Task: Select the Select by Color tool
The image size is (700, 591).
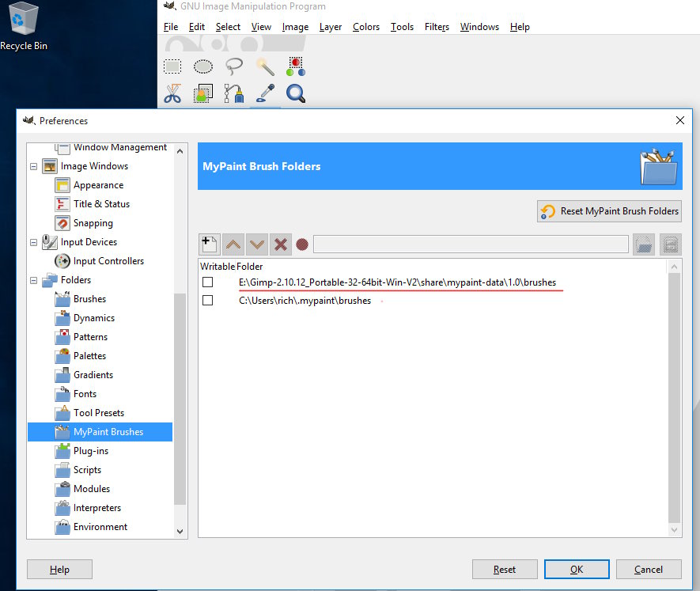Action: click(x=296, y=66)
